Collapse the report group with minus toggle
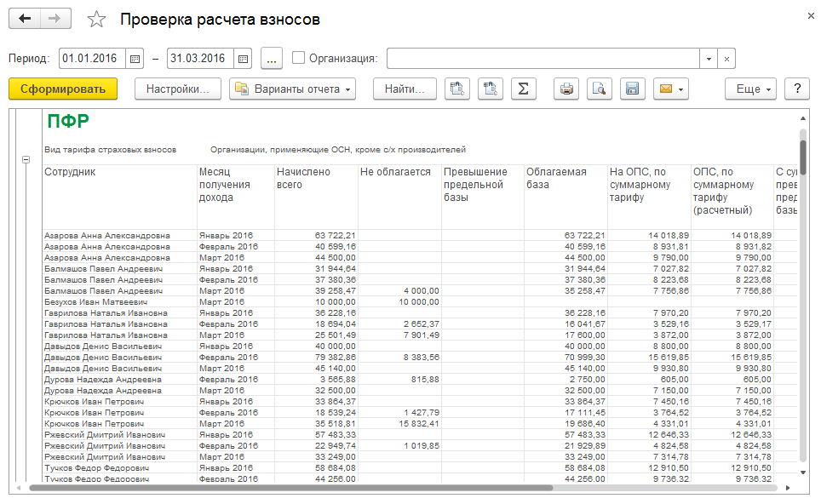Viewport: 821px width, 504px height. click(x=26, y=159)
